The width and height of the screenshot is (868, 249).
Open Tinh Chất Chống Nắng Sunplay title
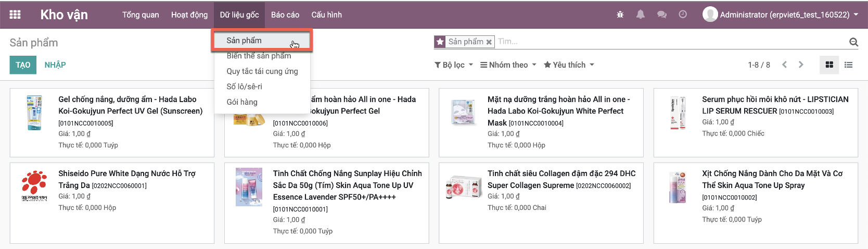(348, 185)
